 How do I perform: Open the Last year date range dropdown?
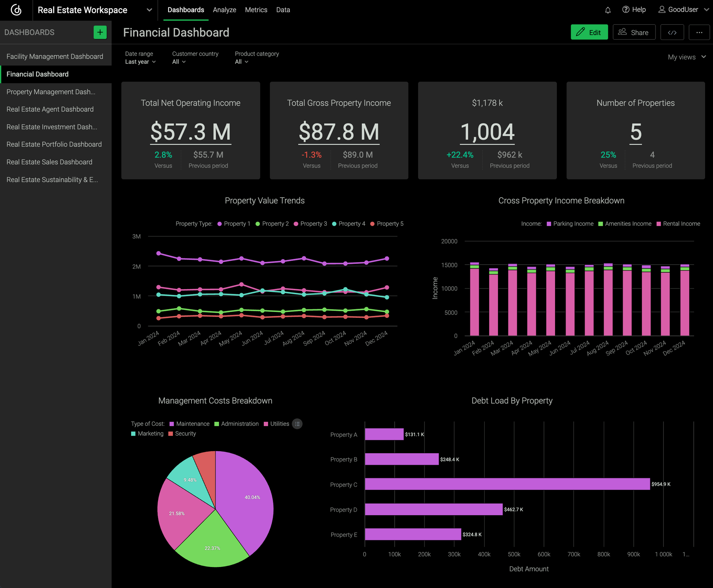pyautogui.click(x=140, y=61)
